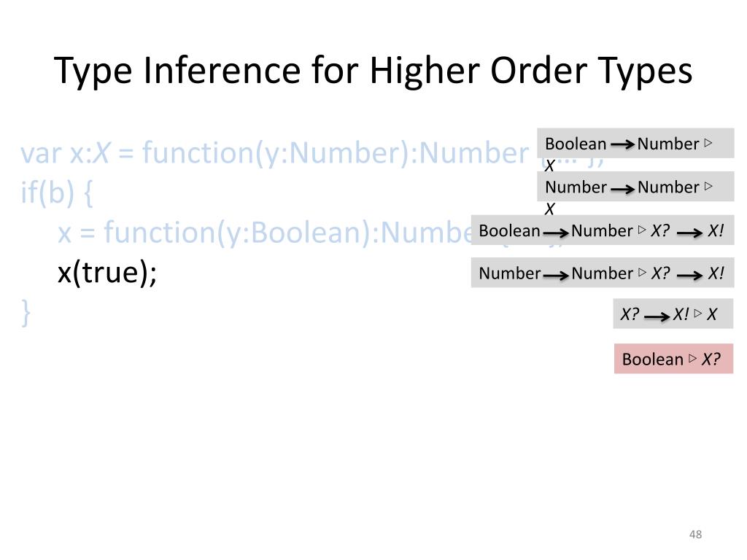The image size is (747, 560).
Task: Click the triangle symbol in the pink box
Action: pos(693,358)
